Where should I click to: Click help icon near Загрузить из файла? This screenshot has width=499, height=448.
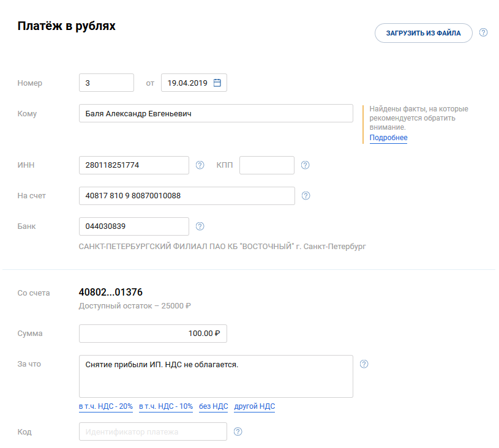click(x=483, y=32)
